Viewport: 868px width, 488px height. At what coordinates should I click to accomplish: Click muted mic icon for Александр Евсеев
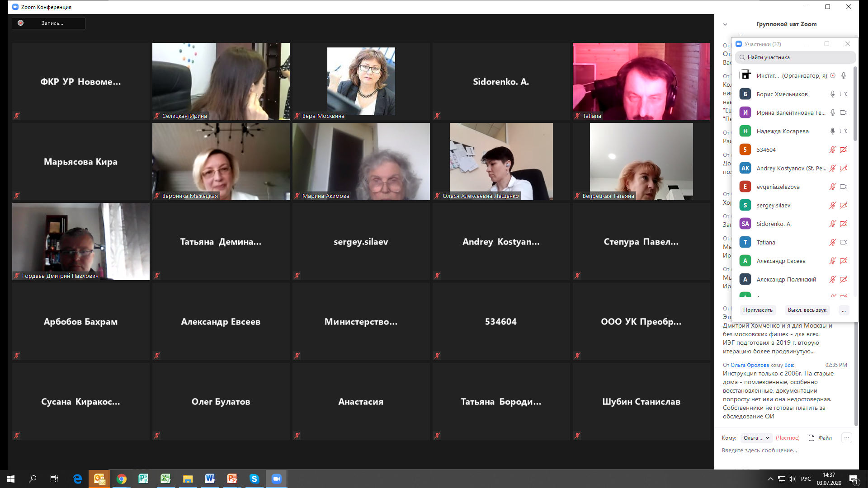click(x=832, y=261)
